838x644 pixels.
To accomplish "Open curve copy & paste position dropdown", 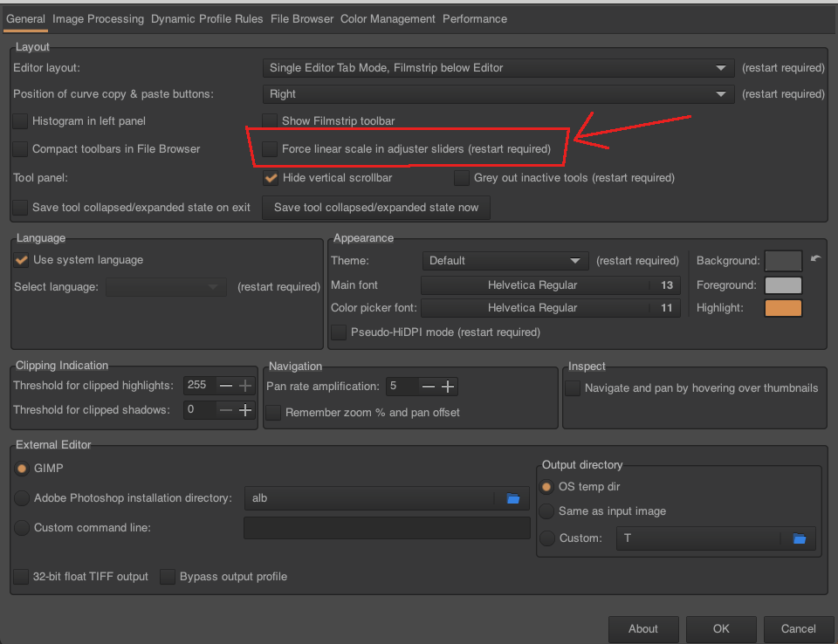I will 498,94.
